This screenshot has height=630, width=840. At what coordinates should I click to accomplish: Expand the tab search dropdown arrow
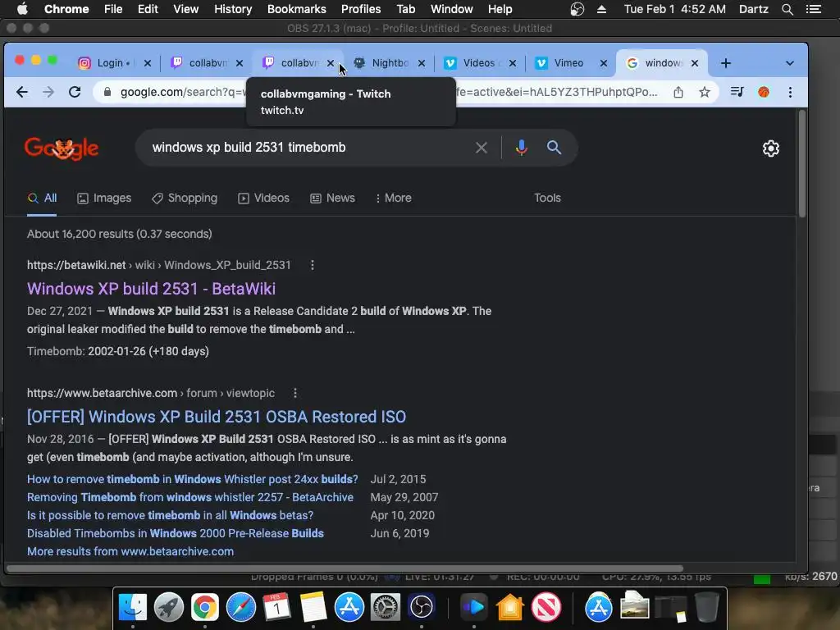[x=790, y=63]
